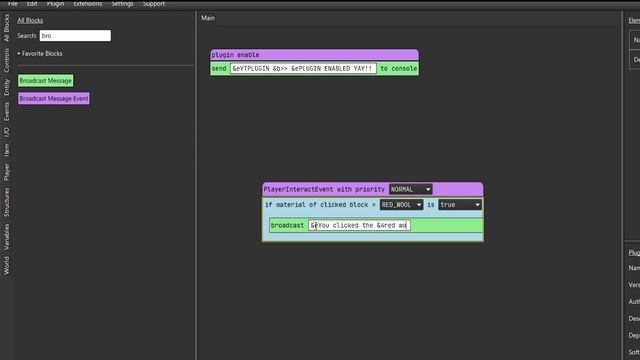This screenshot has width=640, height=360.
Task: Click the 'to console' label on send block
Action: point(398,69)
